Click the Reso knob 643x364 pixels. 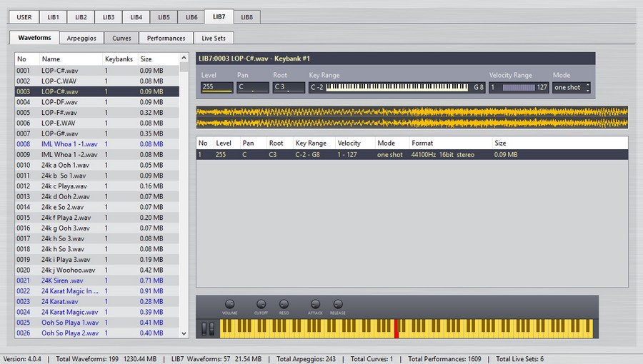[284, 304]
